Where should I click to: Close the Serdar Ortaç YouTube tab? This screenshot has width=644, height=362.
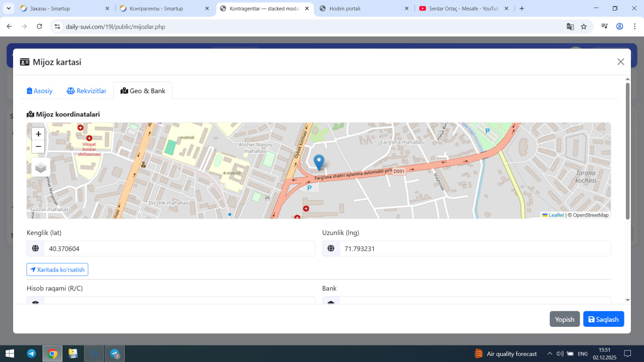coord(506,9)
